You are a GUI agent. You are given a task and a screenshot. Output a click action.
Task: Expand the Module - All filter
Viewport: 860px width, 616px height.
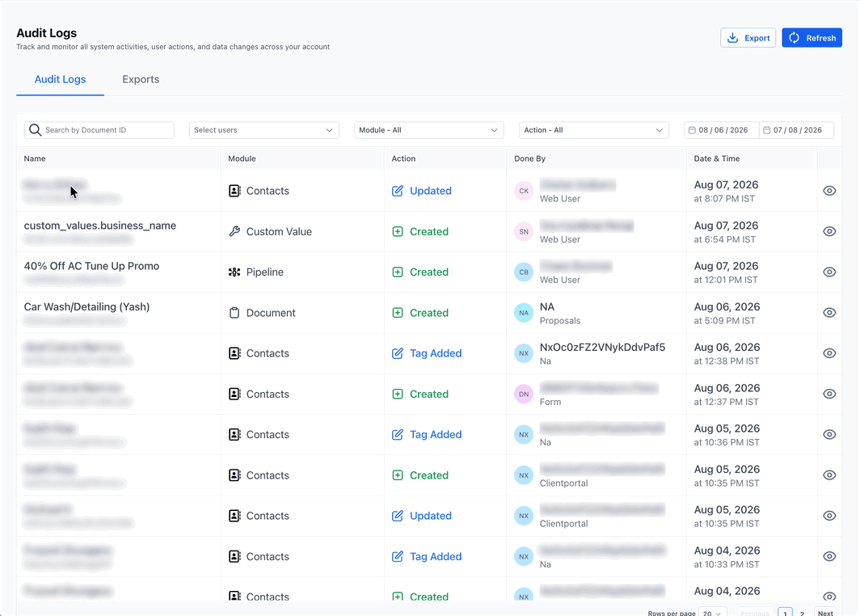(x=429, y=130)
